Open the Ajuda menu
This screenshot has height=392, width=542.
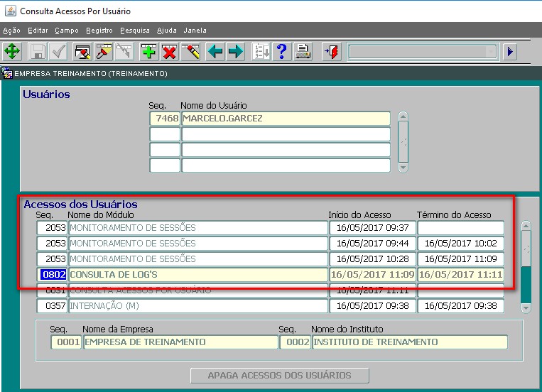click(x=167, y=31)
